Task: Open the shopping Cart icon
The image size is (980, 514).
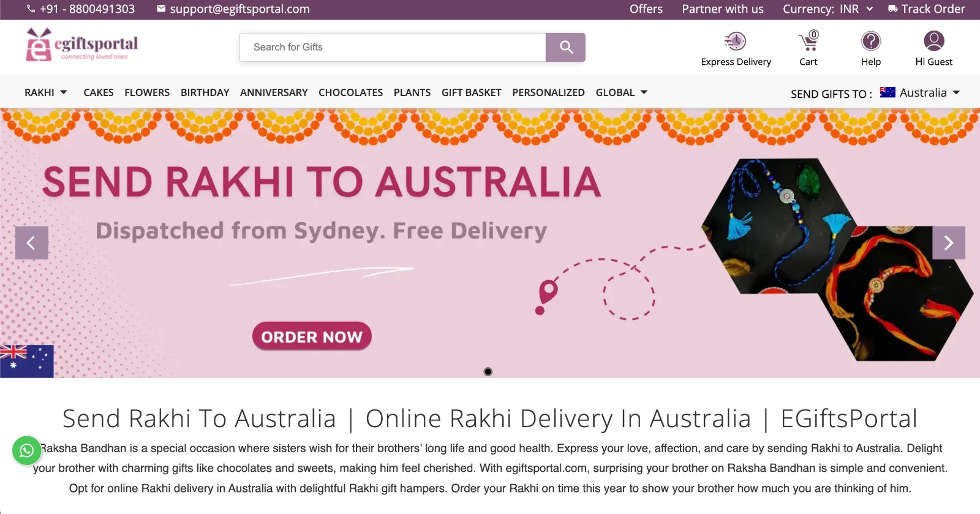Action: click(809, 41)
